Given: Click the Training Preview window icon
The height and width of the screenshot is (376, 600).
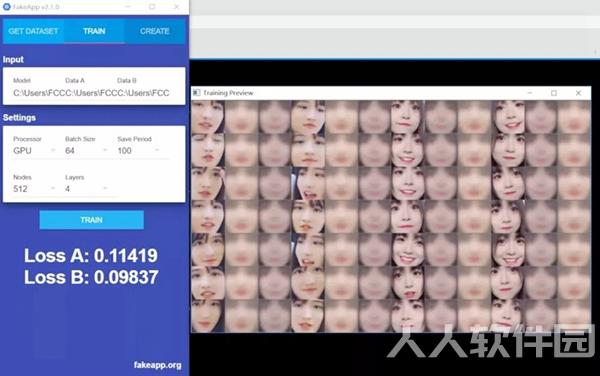Looking at the screenshot, I should coord(197,93).
